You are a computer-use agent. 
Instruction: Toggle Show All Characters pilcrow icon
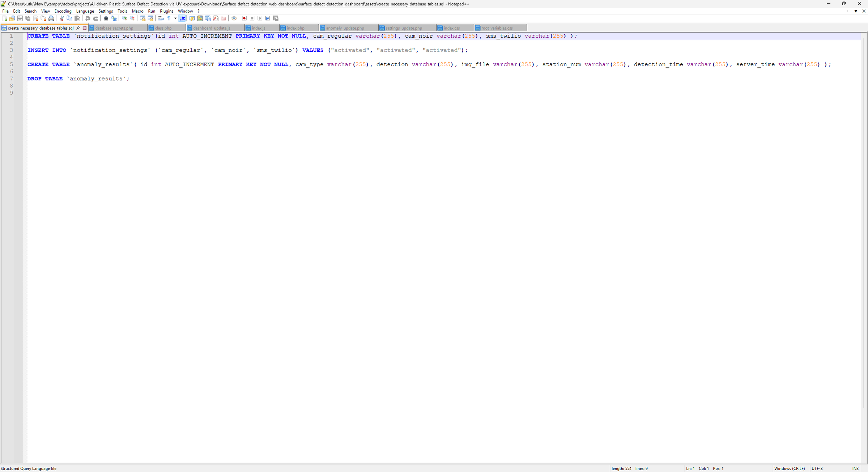tap(169, 18)
